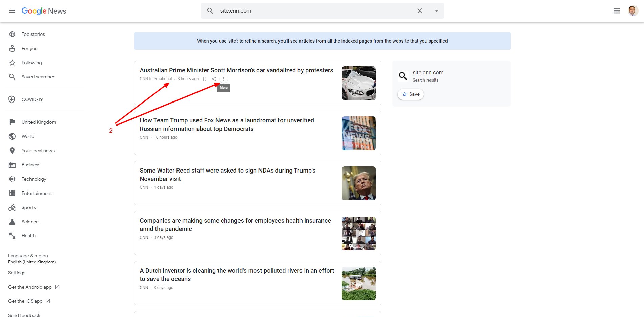
Task: Open More options for Scott Morrison article
Action: click(x=224, y=79)
